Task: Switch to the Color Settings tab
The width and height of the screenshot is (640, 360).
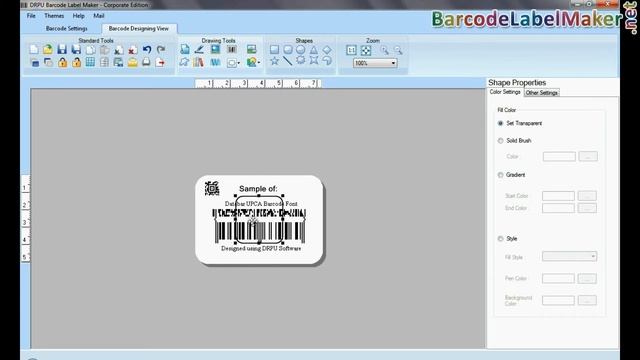Action: 505,92
